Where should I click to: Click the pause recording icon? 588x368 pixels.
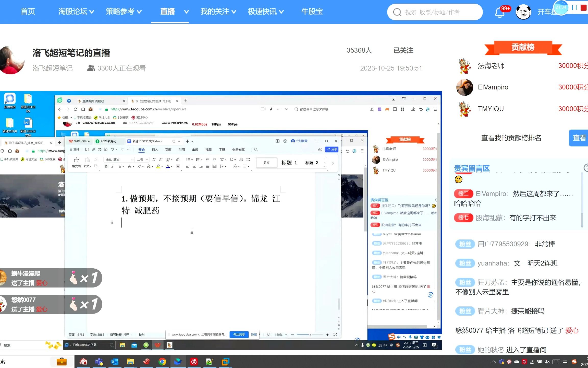(574, 8)
